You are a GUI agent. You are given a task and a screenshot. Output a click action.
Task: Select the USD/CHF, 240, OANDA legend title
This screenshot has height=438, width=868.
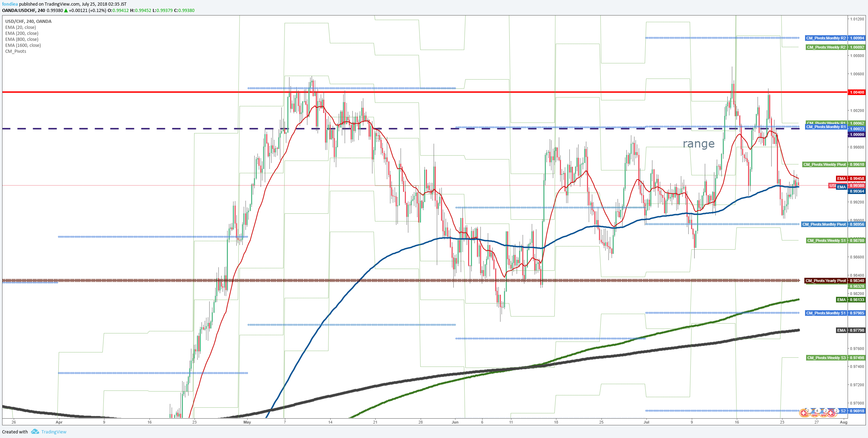28,21
